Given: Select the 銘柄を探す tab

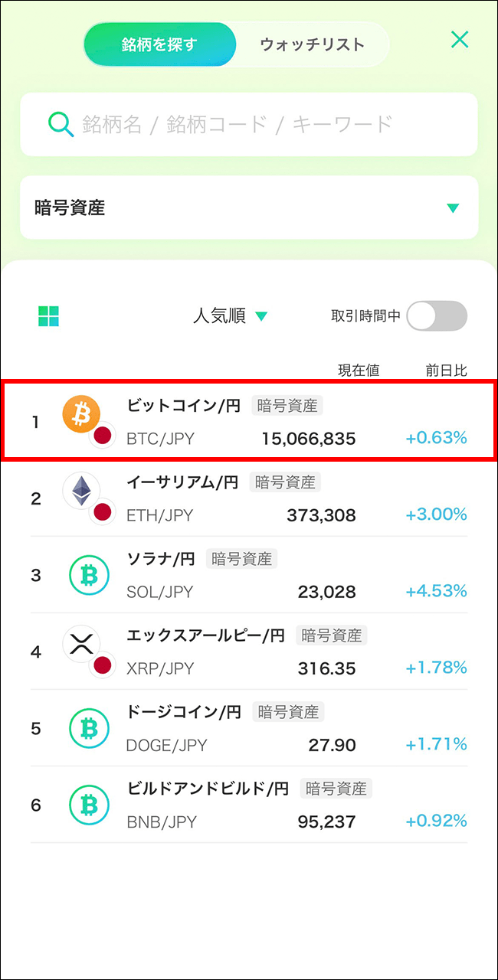Looking at the screenshot, I should [x=159, y=44].
